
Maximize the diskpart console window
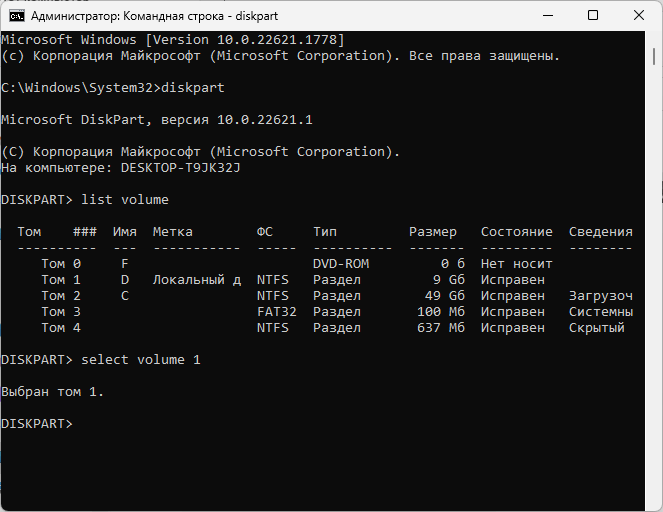tap(593, 15)
